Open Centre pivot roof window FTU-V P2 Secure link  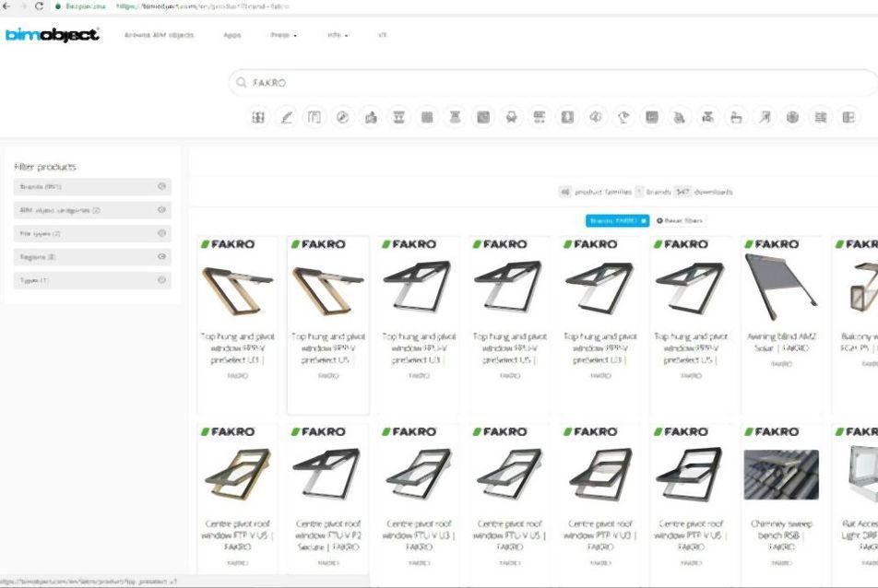(328, 535)
